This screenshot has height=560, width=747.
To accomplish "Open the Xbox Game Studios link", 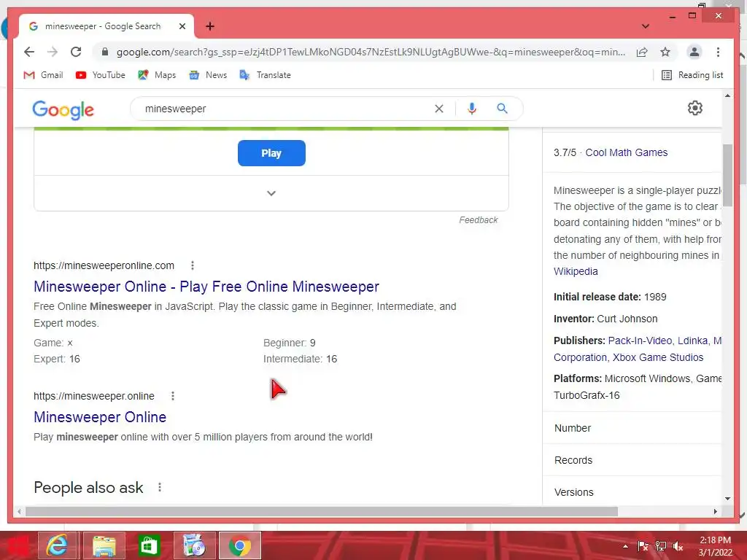I will (658, 357).
